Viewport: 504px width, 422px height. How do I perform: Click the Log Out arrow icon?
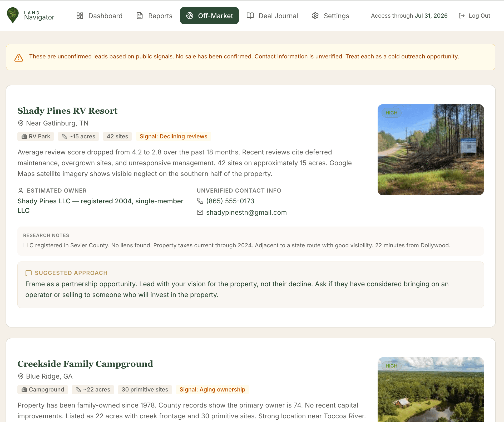(462, 16)
